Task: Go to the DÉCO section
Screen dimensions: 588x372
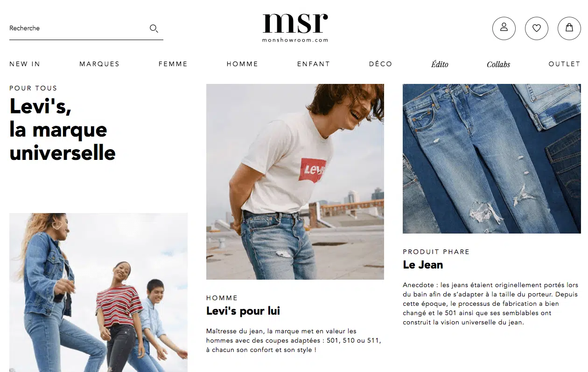Action: coord(381,64)
